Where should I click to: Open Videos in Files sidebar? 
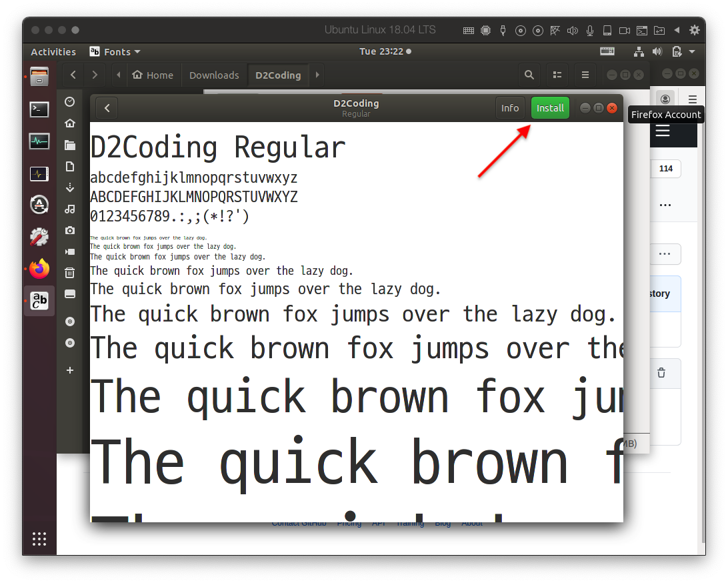tap(69, 251)
